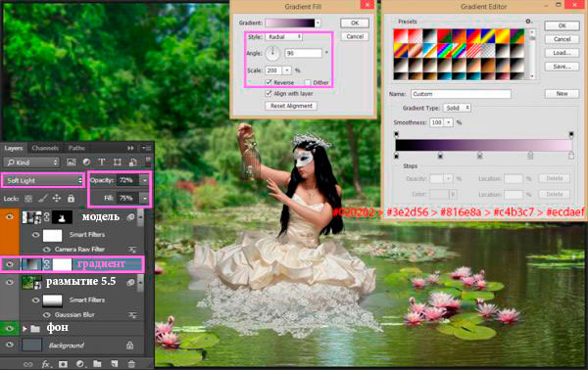Expand the фон group

pyautogui.click(x=24, y=329)
